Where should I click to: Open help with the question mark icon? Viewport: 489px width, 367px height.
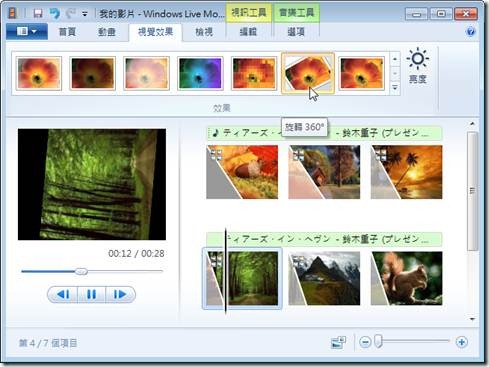(x=471, y=32)
